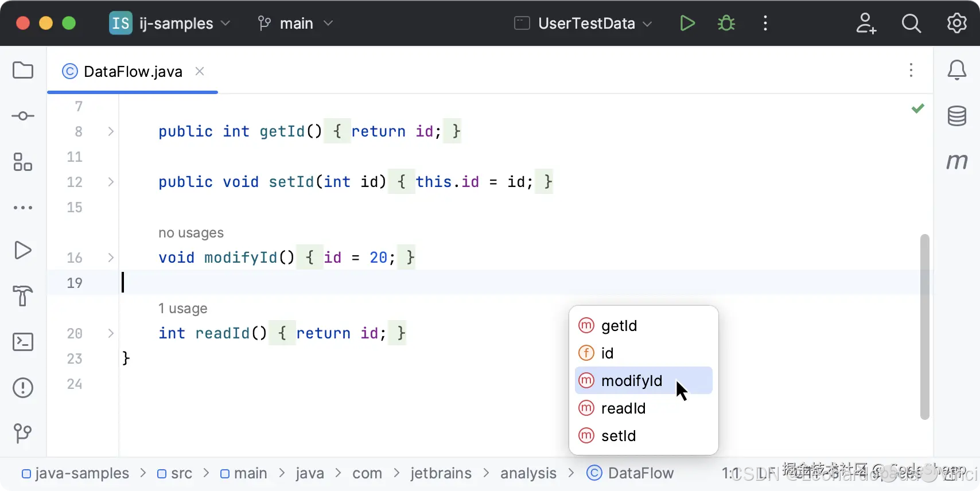This screenshot has height=491, width=980.
Task: Choose modifyId in the popup list
Action: (643, 381)
